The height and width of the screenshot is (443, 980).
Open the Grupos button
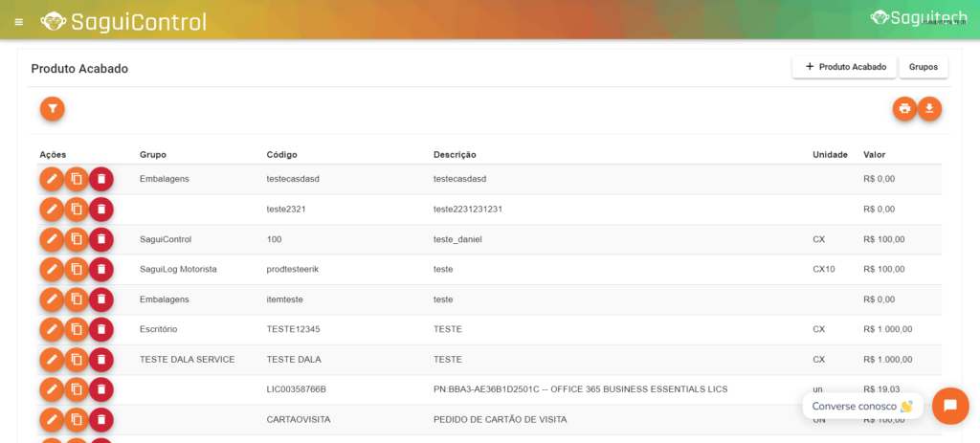click(924, 67)
